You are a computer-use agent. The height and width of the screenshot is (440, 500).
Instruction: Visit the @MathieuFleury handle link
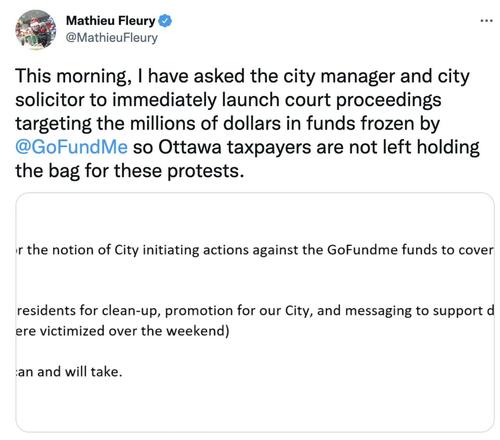(112, 38)
